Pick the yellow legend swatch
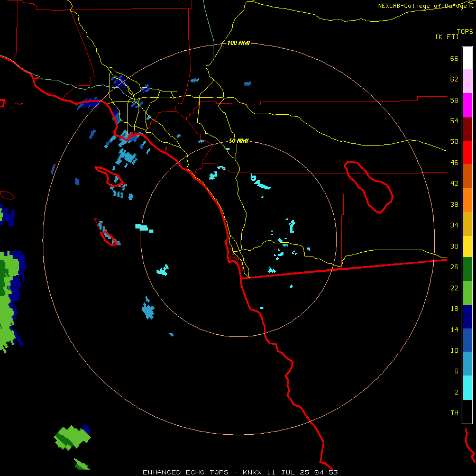The width and height of the screenshot is (476, 476). (467, 246)
